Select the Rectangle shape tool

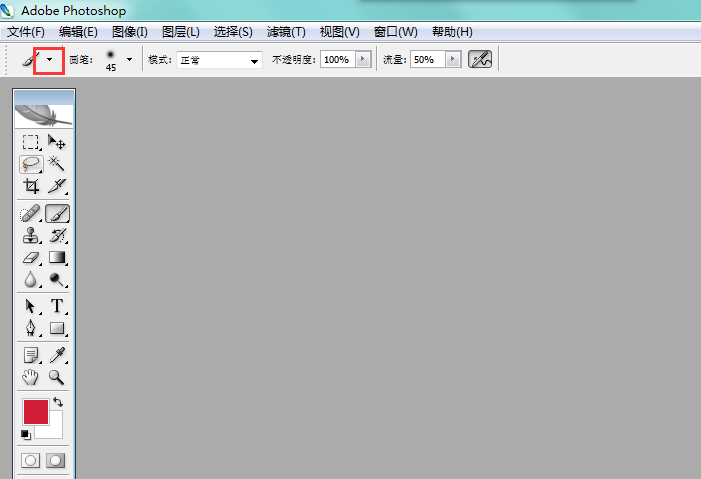pyautogui.click(x=57, y=328)
